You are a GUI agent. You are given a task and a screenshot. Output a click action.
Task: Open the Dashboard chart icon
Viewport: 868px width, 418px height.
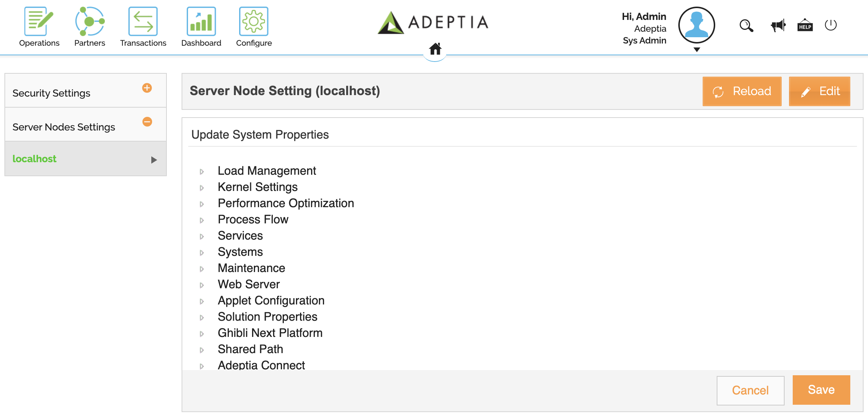[201, 21]
